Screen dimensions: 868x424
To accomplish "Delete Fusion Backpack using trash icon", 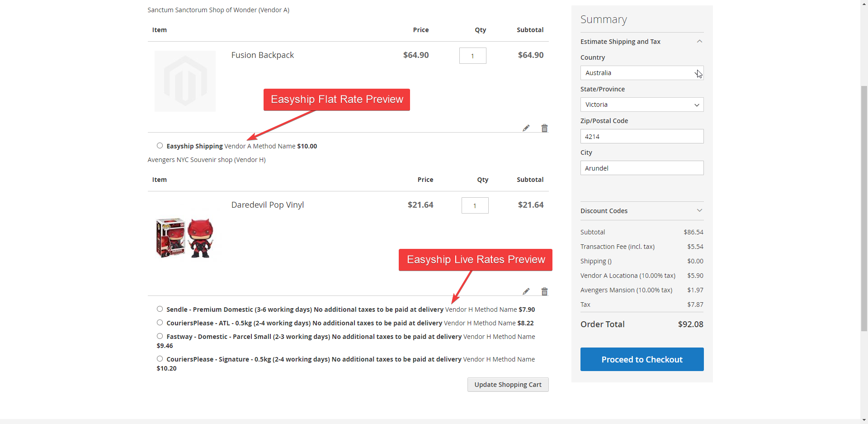I will click(x=544, y=128).
